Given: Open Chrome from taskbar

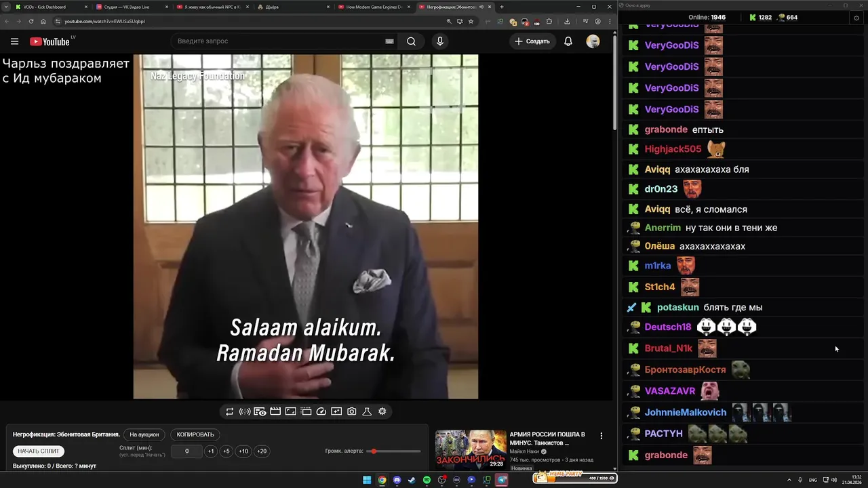Looking at the screenshot, I should coord(382,480).
